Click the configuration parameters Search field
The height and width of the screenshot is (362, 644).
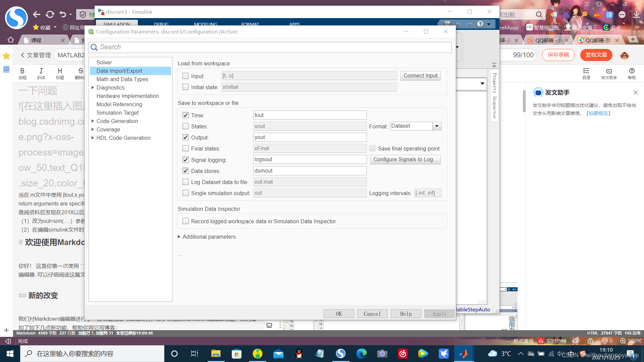(x=270, y=47)
